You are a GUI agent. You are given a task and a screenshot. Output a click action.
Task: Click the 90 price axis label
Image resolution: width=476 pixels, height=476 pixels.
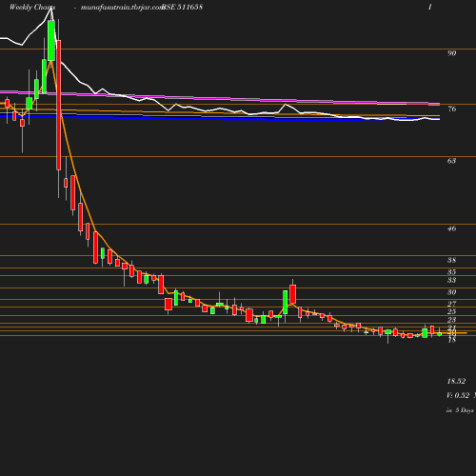pos(451,53)
